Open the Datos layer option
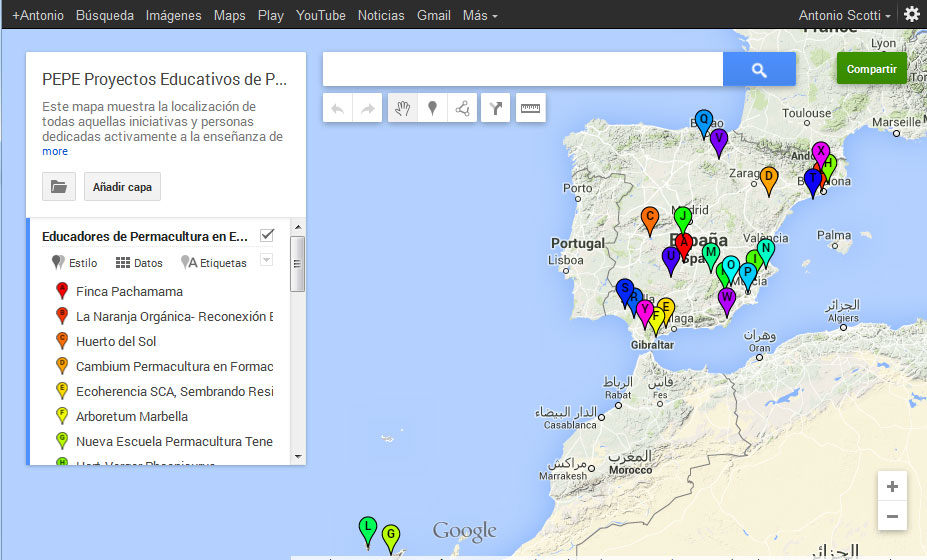Viewport: 927px width, 560px height. pos(139,263)
